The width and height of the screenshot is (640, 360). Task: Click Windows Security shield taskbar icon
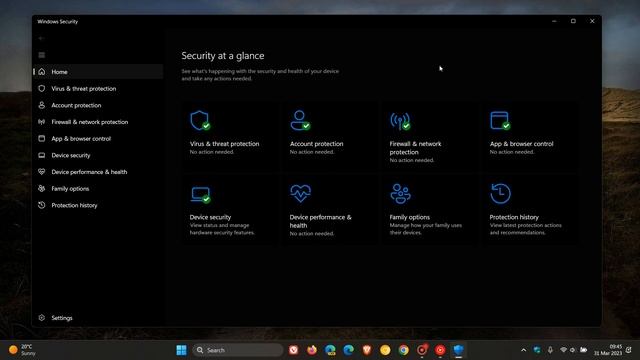(x=458, y=350)
